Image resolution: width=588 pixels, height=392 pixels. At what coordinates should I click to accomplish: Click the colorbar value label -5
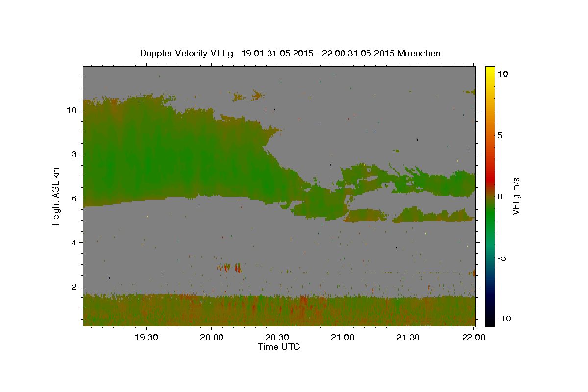(502, 258)
